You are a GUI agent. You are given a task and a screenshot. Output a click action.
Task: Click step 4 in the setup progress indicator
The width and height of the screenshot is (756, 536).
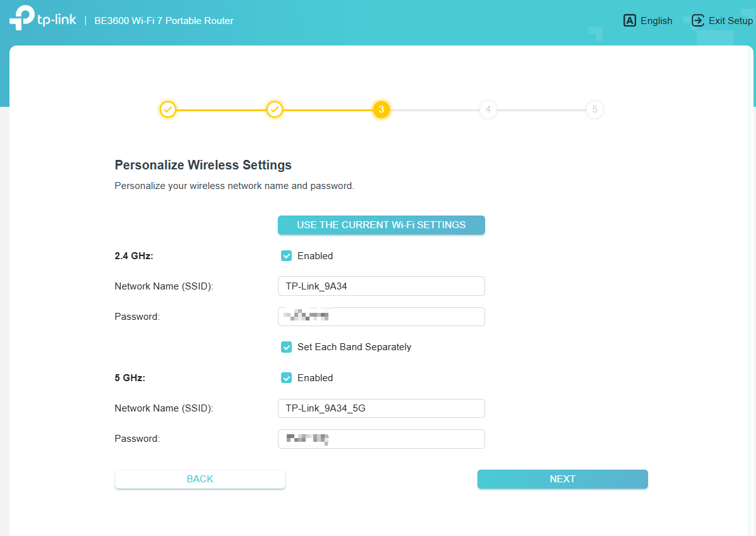(488, 109)
